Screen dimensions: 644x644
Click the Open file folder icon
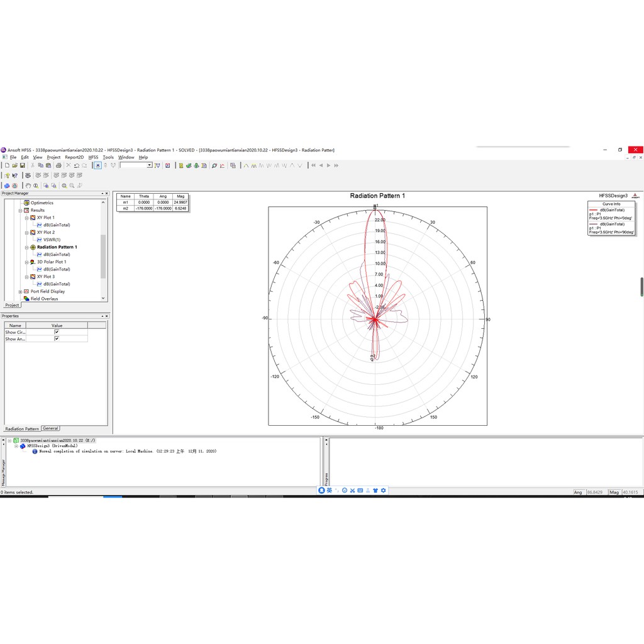tap(15, 165)
